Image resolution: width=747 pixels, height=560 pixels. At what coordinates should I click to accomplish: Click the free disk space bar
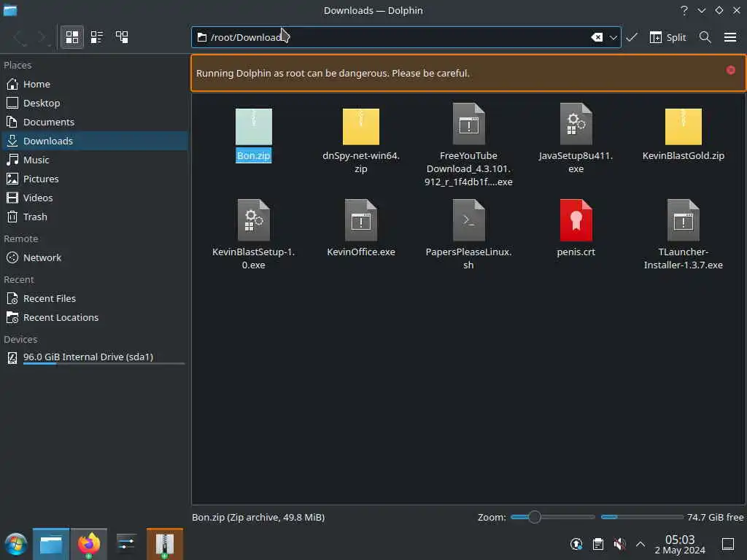click(642, 517)
